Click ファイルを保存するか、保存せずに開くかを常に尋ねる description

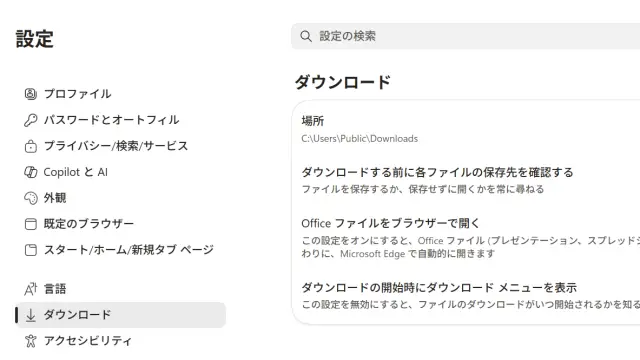click(x=423, y=189)
